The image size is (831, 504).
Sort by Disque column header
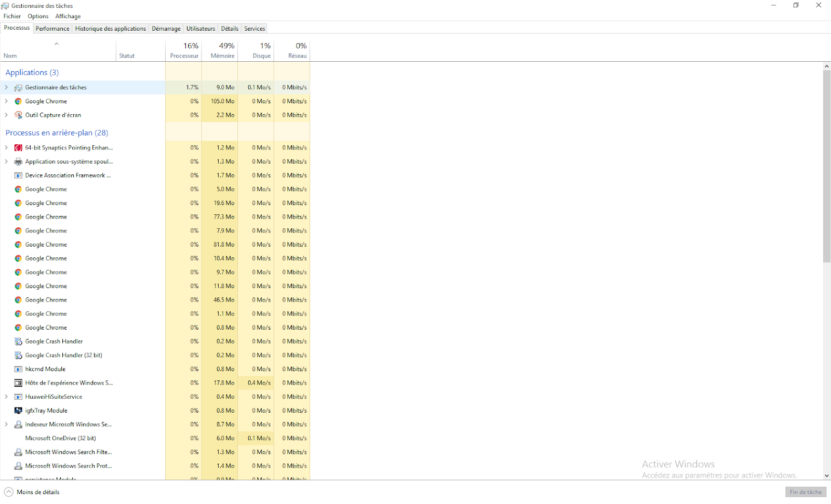click(x=256, y=51)
